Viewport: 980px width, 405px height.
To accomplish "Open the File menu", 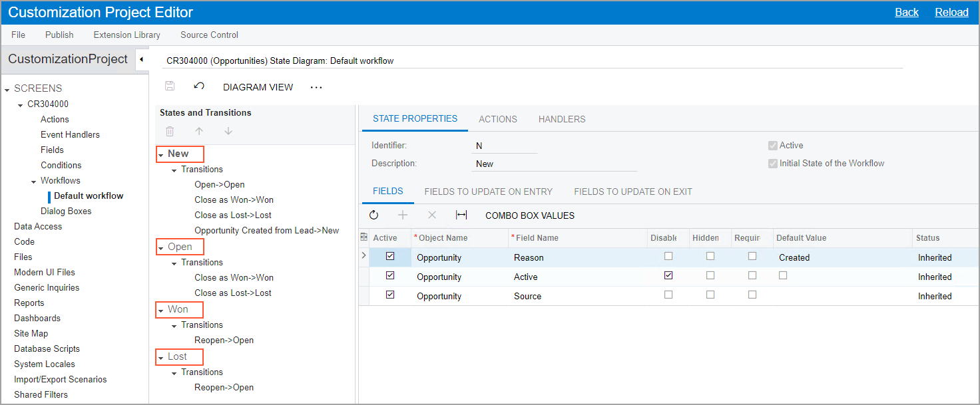I will coord(18,35).
